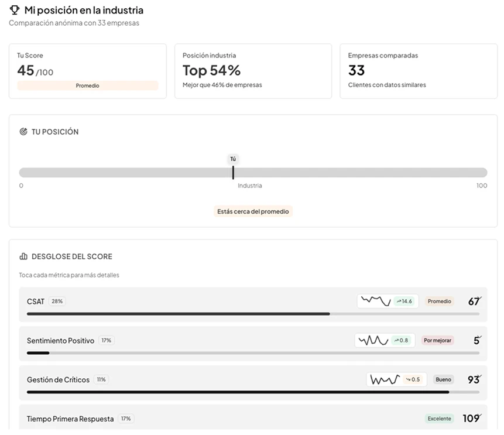Click the 'Estás cerca del promedio' label
This screenshot has height=435, width=504.
point(253,211)
